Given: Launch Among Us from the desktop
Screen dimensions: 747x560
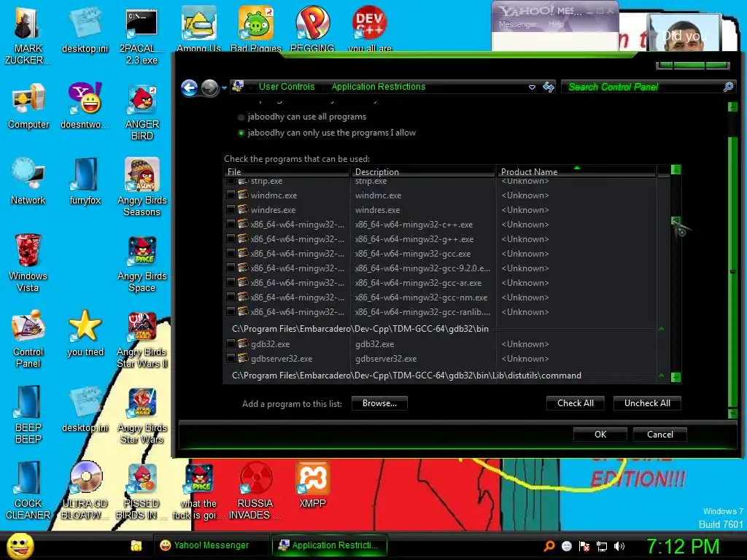Looking at the screenshot, I should 198,28.
